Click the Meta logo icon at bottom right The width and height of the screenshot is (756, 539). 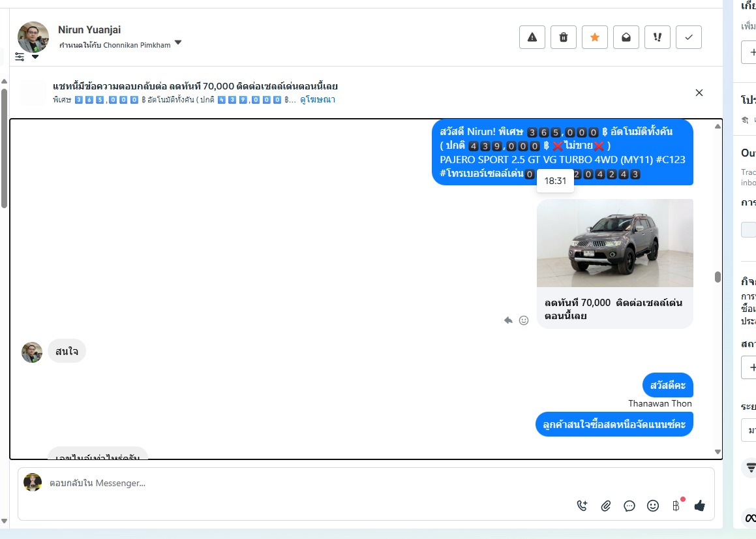click(x=750, y=518)
